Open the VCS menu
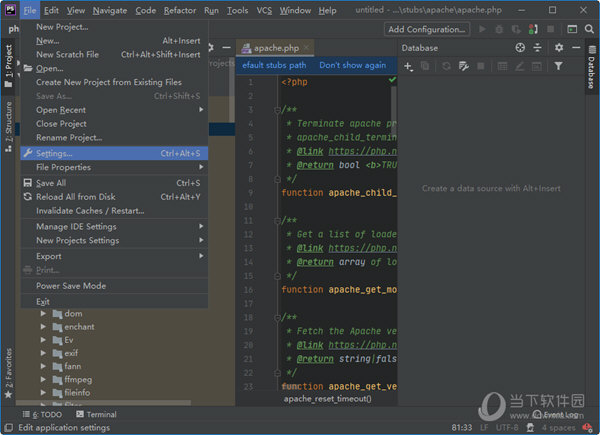Viewport: 600px width, 435px height. pyautogui.click(x=264, y=10)
